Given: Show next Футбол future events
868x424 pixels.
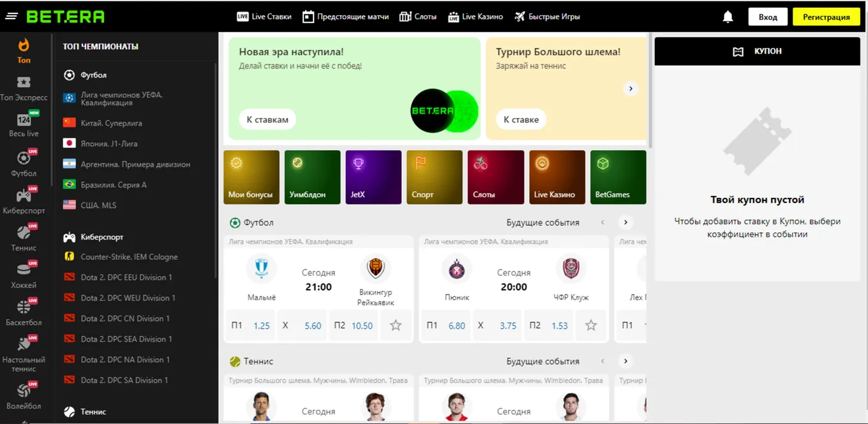Looking at the screenshot, I should pyautogui.click(x=625, y=222).
